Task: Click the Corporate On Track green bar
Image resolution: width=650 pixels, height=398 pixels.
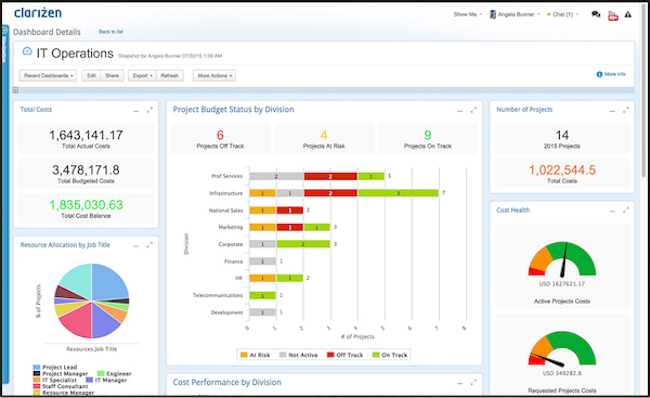Action: click(x=303, y=244)
